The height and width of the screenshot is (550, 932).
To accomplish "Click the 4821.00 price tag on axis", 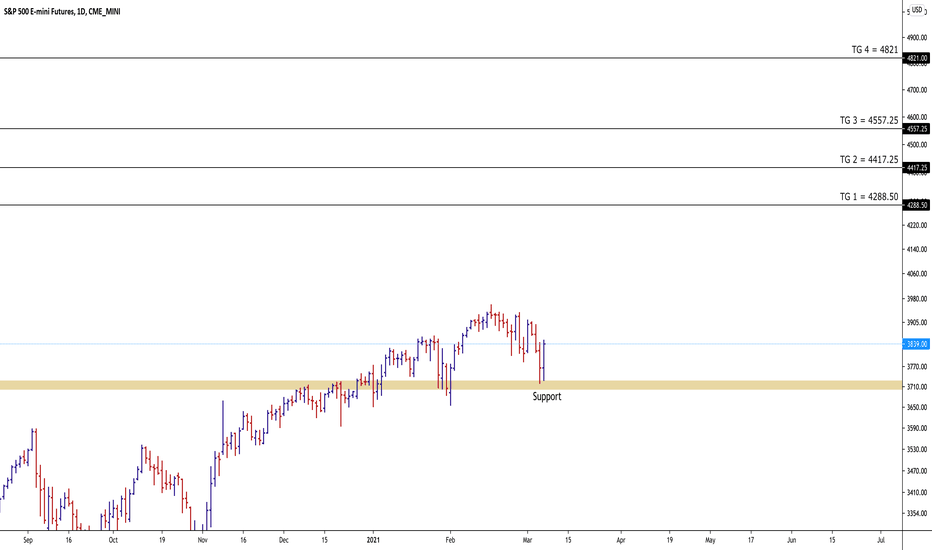I will pyautogui.click(x=917, y=58).
